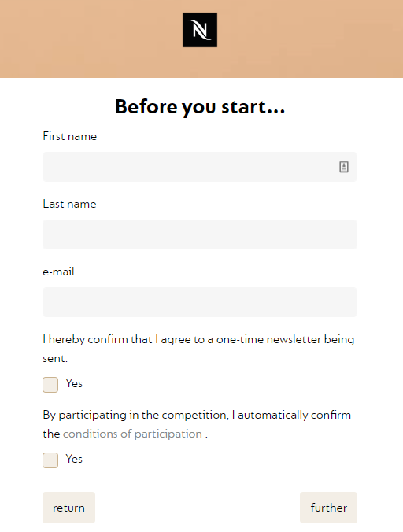The width and height of the screenshot is (403, 532).
Task: Click the return button
Action: click(68, 508)
